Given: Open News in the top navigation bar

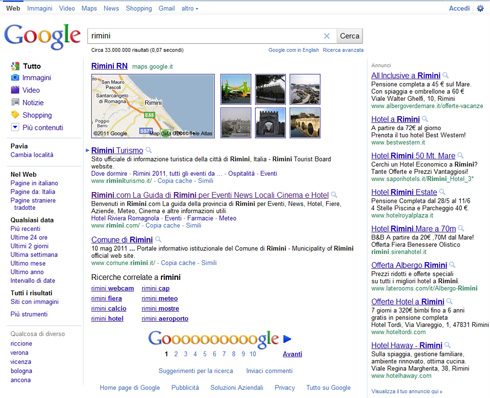Looking at the screenshot, I should tap(111, 8).
